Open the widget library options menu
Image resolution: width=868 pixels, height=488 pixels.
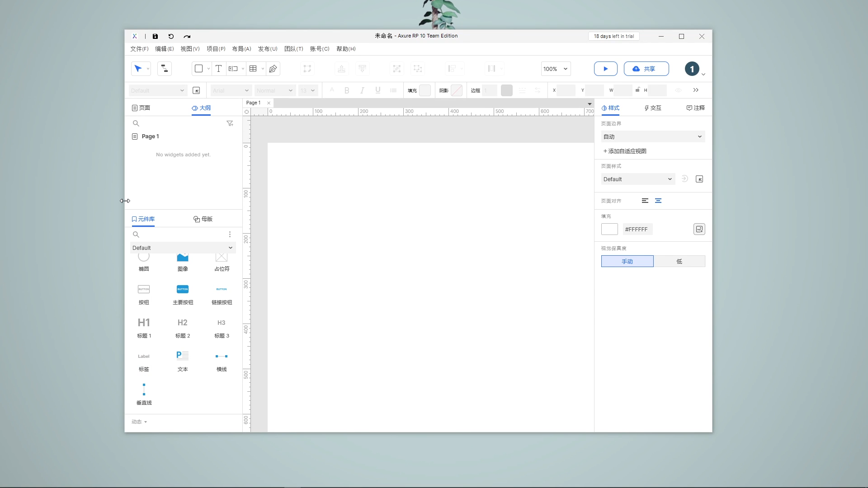(x=230, y=234)
